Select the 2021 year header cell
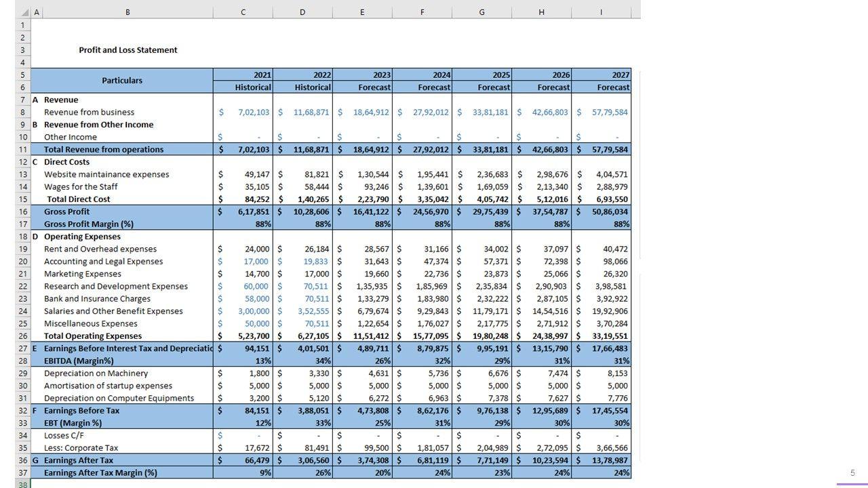 (x=243, y=75)
